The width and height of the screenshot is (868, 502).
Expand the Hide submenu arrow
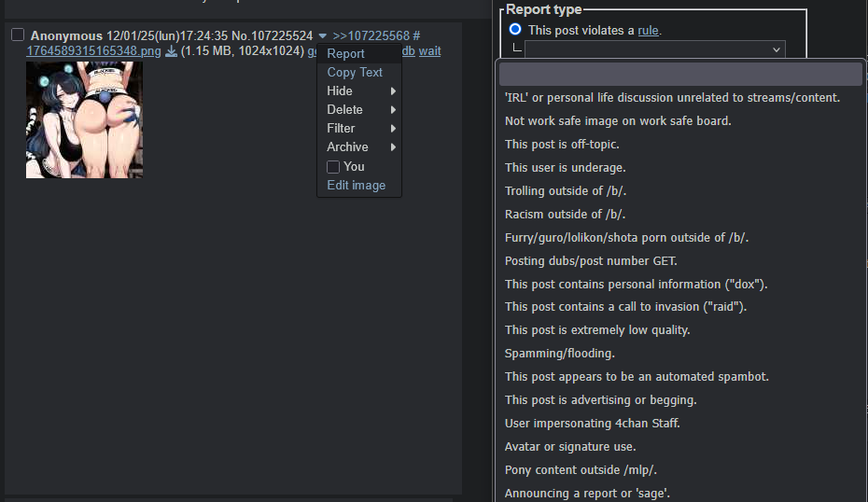(x=393, y=91)
